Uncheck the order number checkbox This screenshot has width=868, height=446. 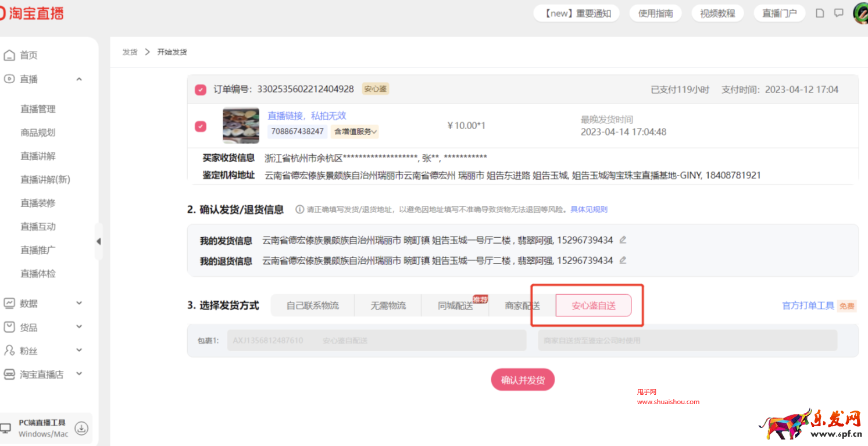(x=201, y=90)
